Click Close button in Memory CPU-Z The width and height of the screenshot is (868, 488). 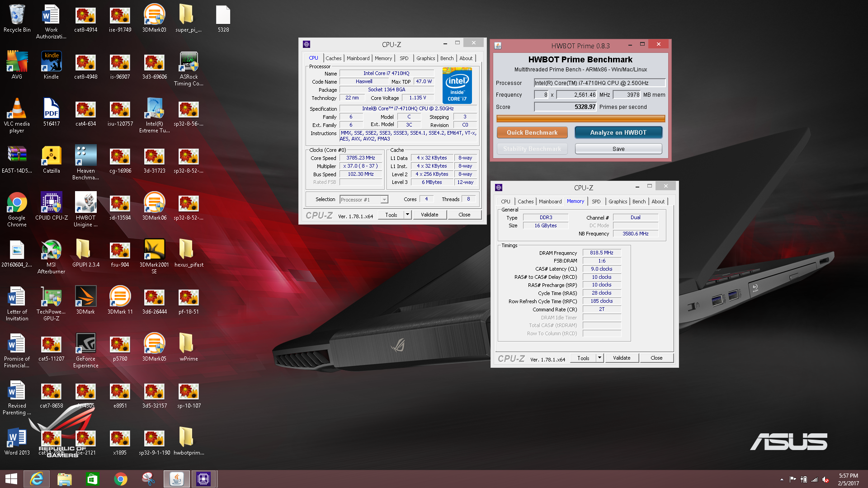point(656,358)
